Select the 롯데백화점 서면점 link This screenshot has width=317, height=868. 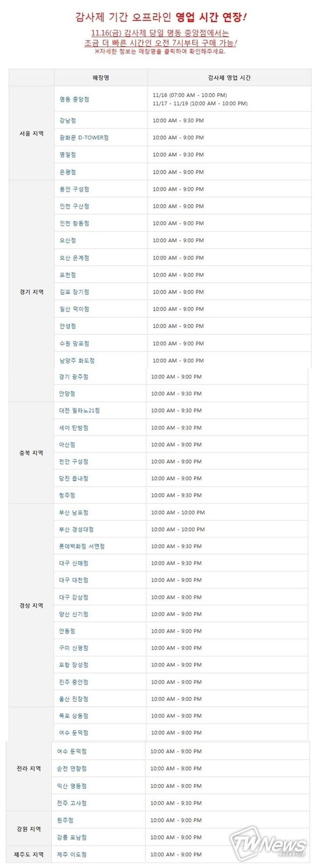coord(82,546)
